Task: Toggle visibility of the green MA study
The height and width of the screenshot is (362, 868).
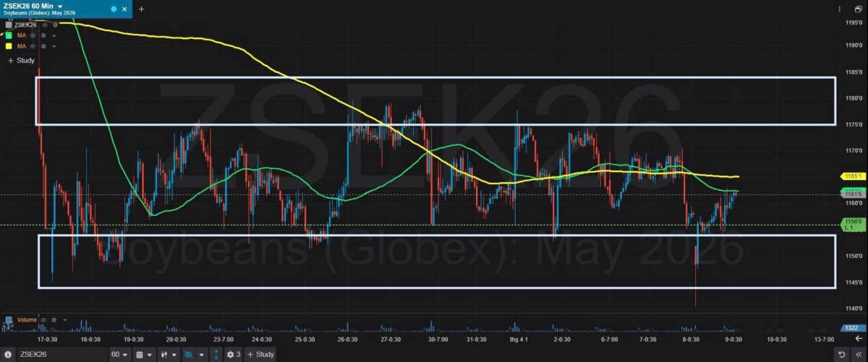Action: (x=33, y=35)
